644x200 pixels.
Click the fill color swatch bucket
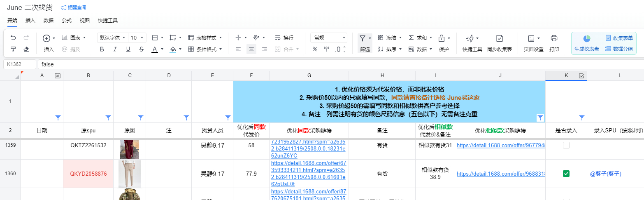(x=173, y=49)
